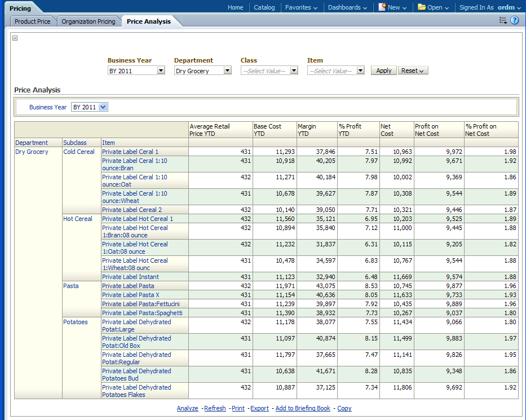The height and width of the screenshot is (420, 526).
Task: Click the Export link
Action: click(x=259, y=408)
